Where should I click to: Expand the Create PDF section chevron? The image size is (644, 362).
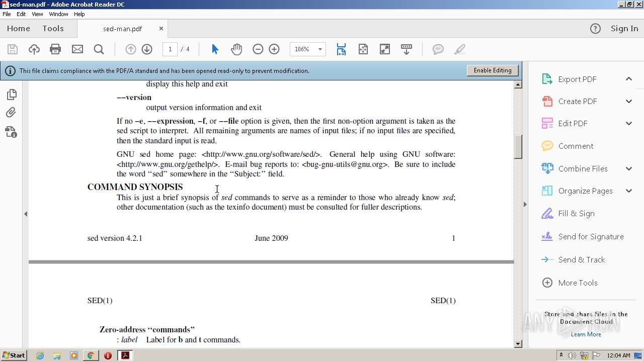coord(629,101)
